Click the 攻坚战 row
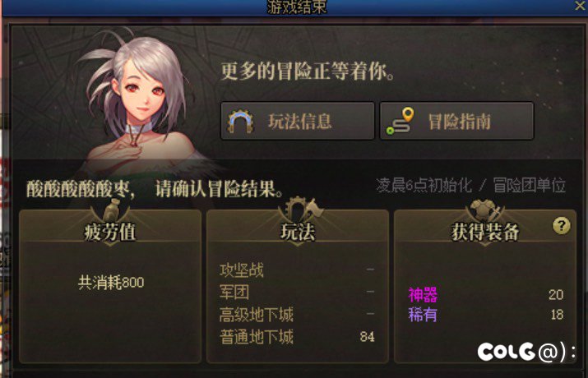 297,270
